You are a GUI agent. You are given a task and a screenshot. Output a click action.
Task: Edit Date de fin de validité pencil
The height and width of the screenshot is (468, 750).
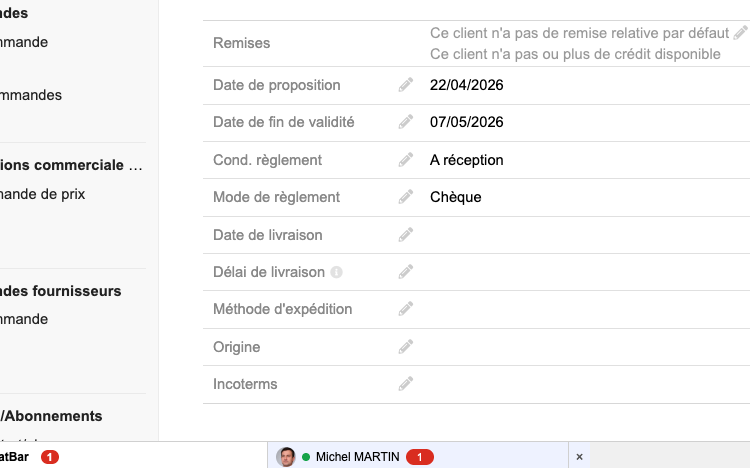click(x=406, y=122)
